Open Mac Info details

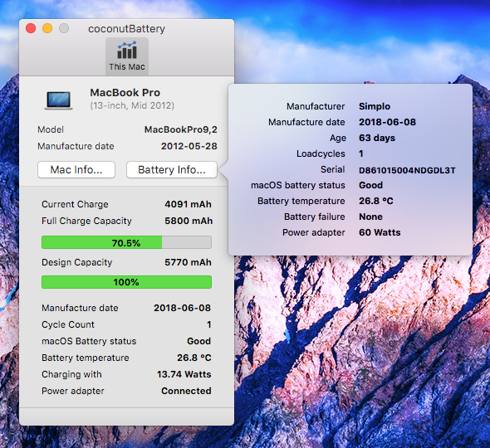coord(76,170)
